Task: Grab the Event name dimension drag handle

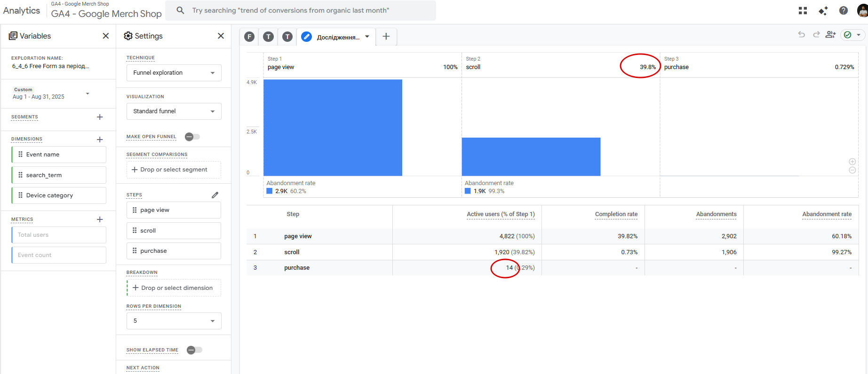Action: pos(20,154)
